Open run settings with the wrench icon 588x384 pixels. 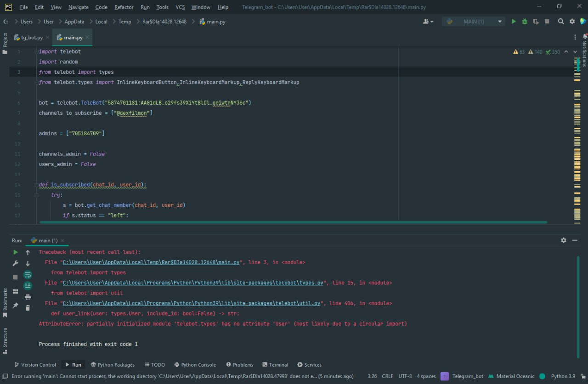(15, 263)
